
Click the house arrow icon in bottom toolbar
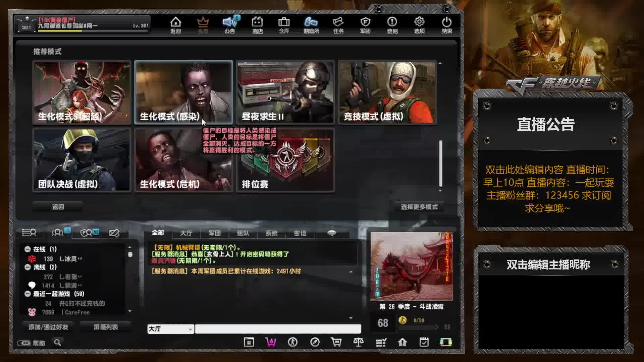pos(402,342)
